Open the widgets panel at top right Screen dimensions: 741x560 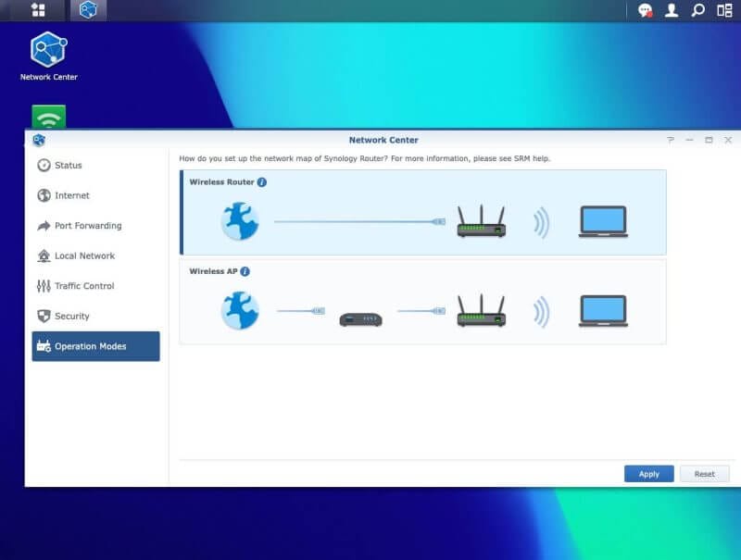(x=723, y=11)
